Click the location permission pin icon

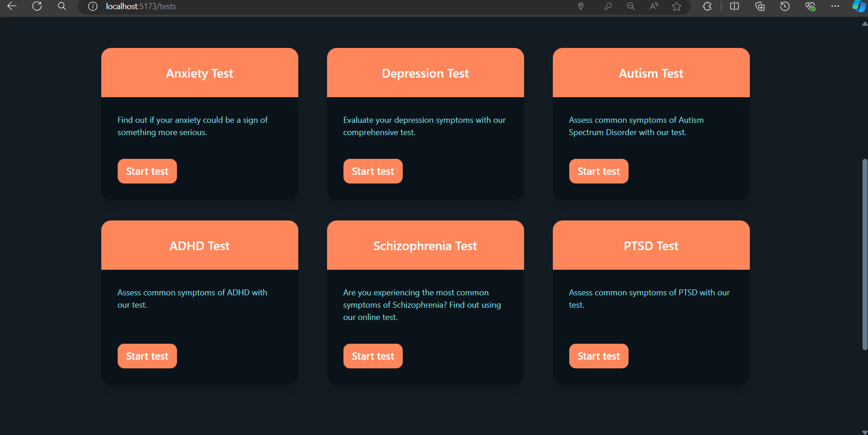[x=581, y=6]
